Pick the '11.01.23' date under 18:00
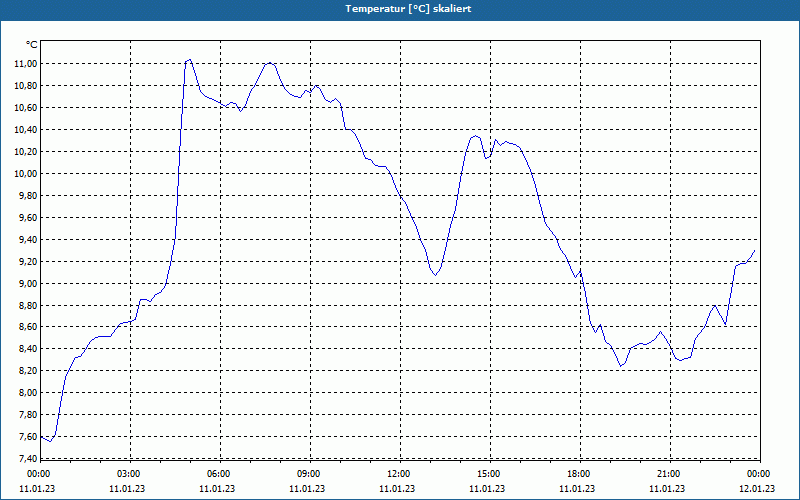The width and height of the screenshot is (800, 500). pos(577,488)
